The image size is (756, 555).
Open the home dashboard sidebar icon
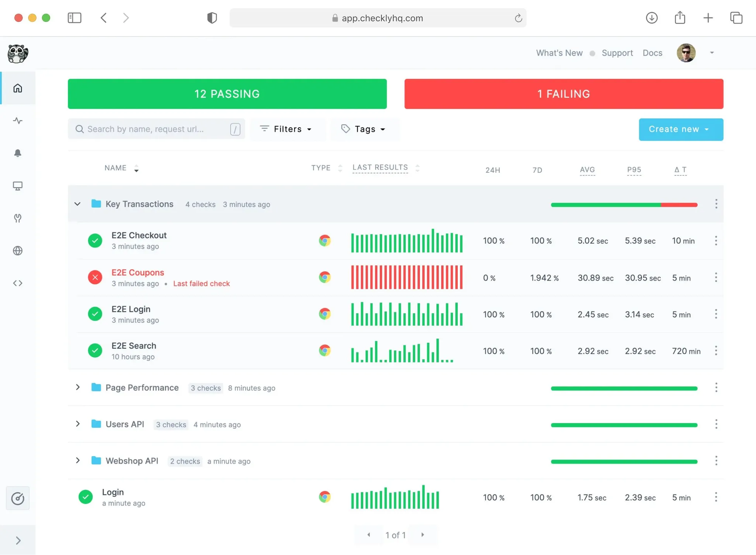point(17,88)
